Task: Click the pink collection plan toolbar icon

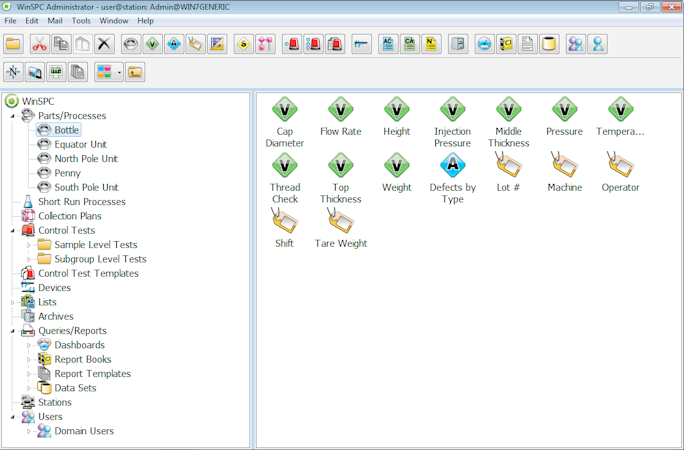Action: (x=265, y=44)
